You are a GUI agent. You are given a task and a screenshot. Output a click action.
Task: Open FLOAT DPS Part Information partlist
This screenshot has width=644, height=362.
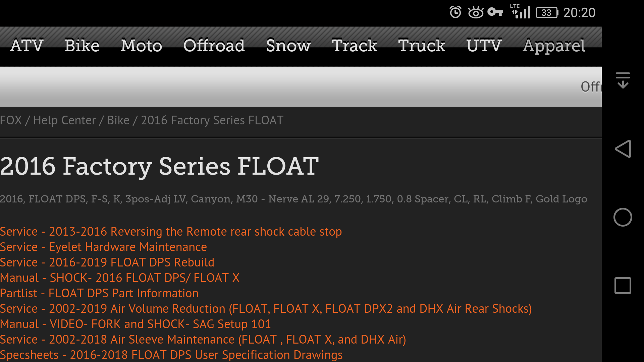tap(99, 293)
